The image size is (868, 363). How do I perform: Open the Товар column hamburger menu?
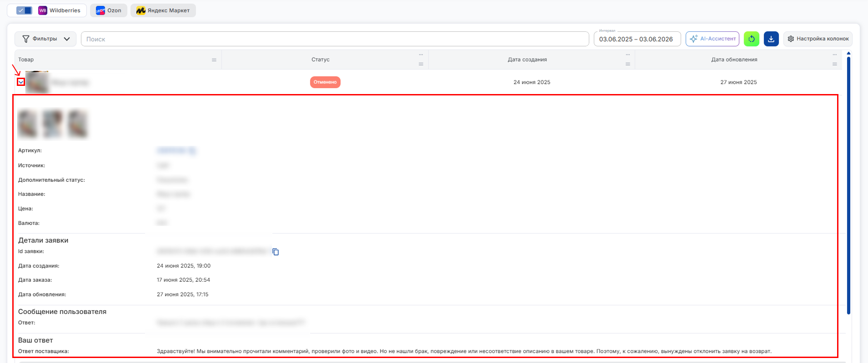click(214, 60)
